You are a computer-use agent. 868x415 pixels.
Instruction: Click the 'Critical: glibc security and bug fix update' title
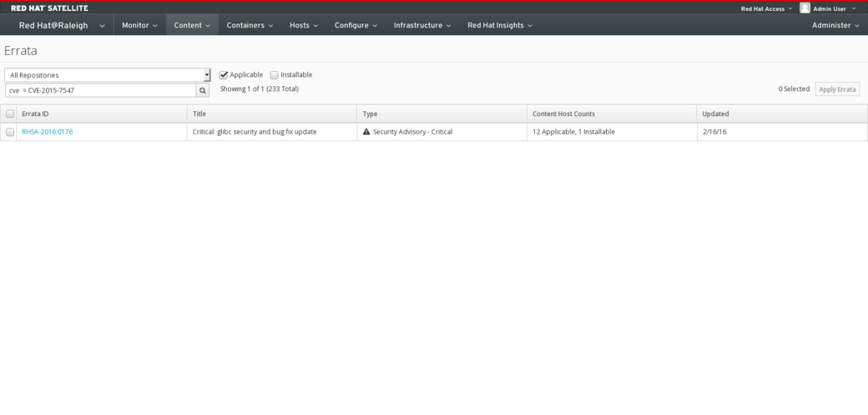point(254,132)
